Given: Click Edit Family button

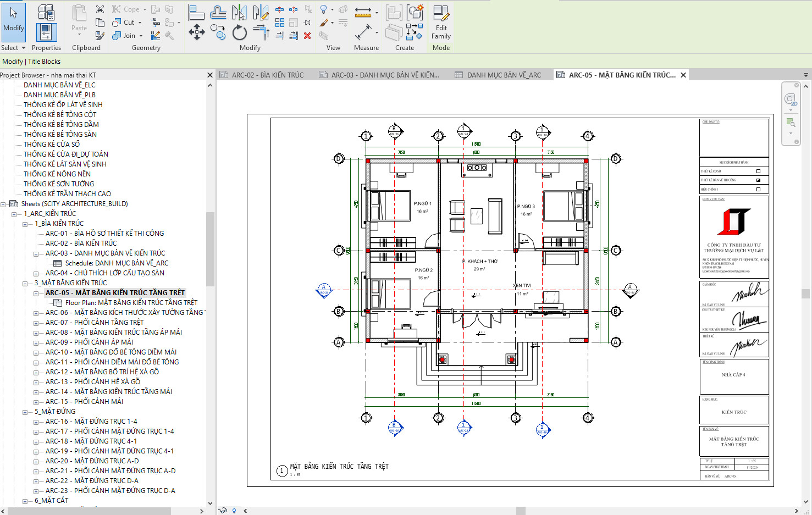Looking at the screenshot, I should point(441,23).
